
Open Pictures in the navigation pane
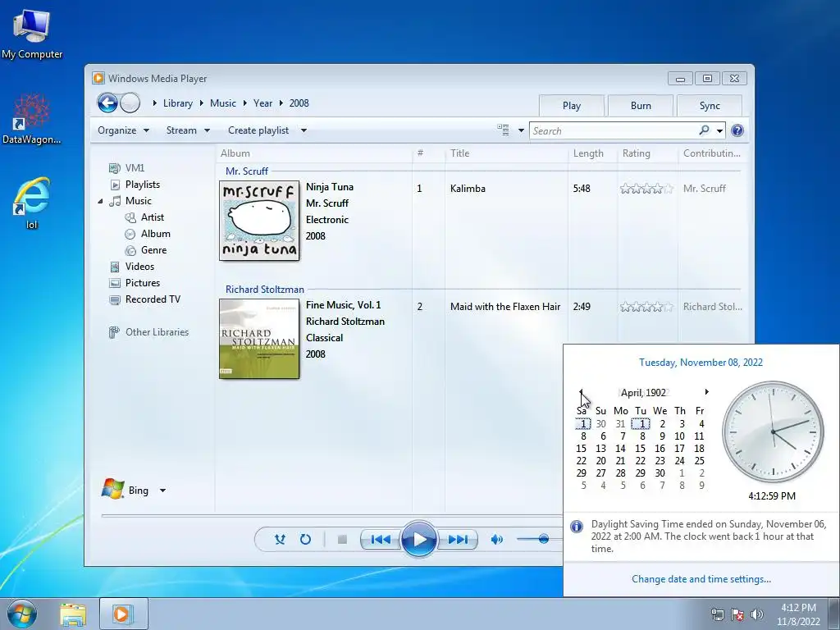[143, 283]
